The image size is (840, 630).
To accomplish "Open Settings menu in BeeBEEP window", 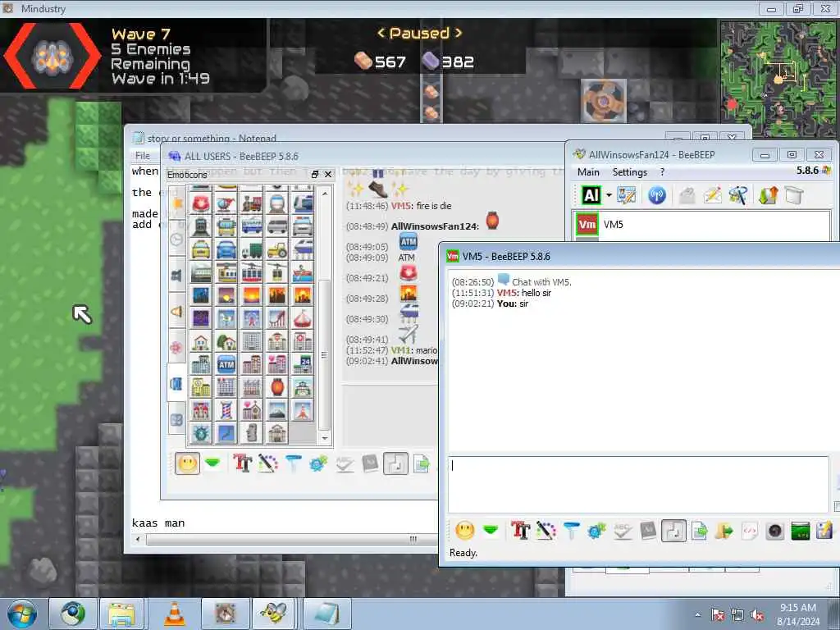I will coord(629,172).
